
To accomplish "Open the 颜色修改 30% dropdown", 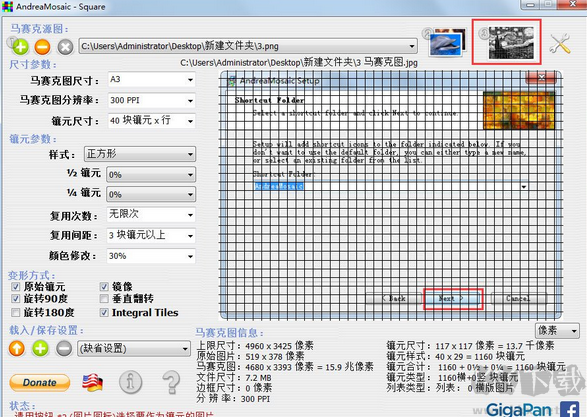I will (151, 256).
